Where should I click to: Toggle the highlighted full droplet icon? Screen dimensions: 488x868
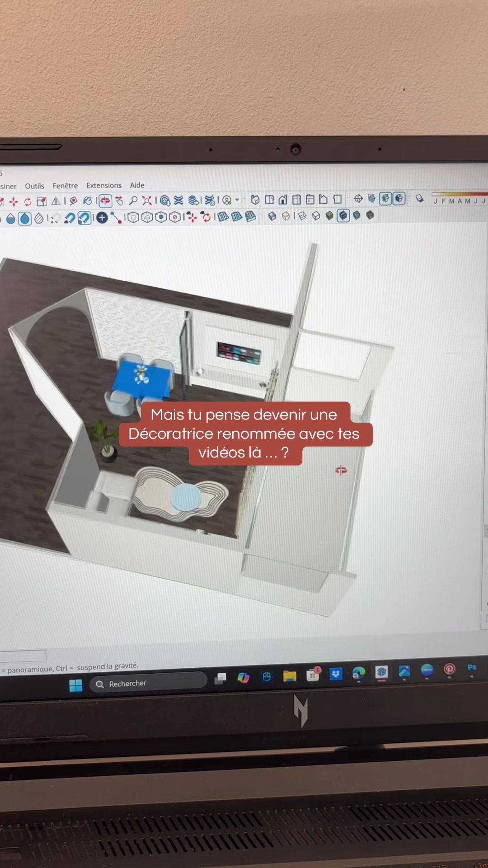(x=25, y=219)
